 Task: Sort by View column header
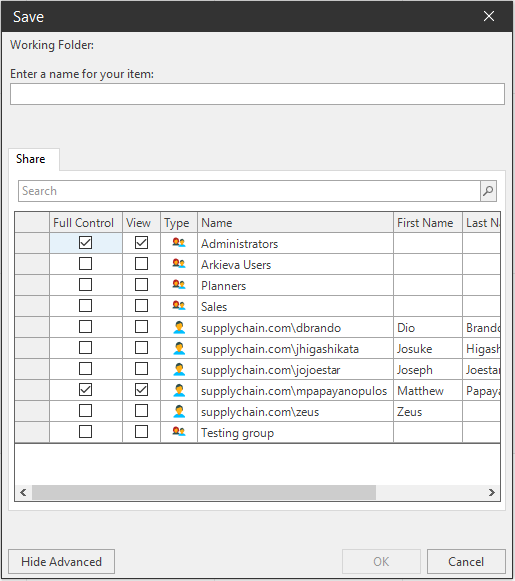pos(142,223)
